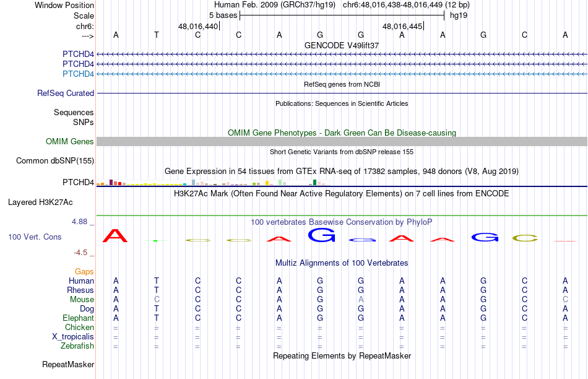Viewport: 588px width, 379px height.
Task: Click the Window Position track label
Action: [64, 5]
